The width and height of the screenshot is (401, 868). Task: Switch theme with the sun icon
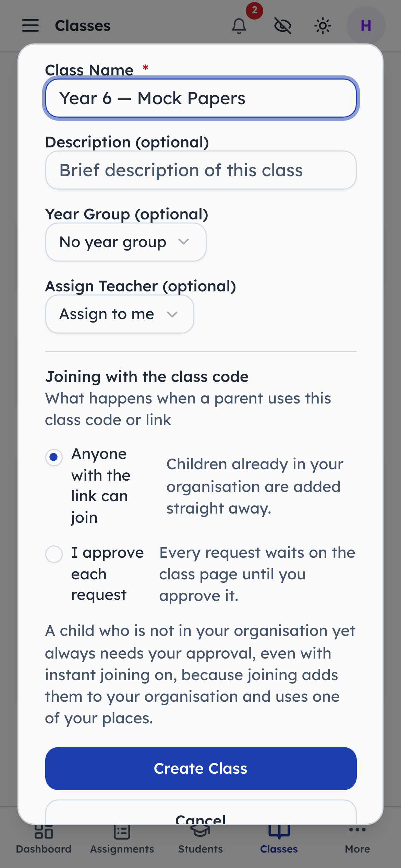pyautogui.click(x=323, y=26)
